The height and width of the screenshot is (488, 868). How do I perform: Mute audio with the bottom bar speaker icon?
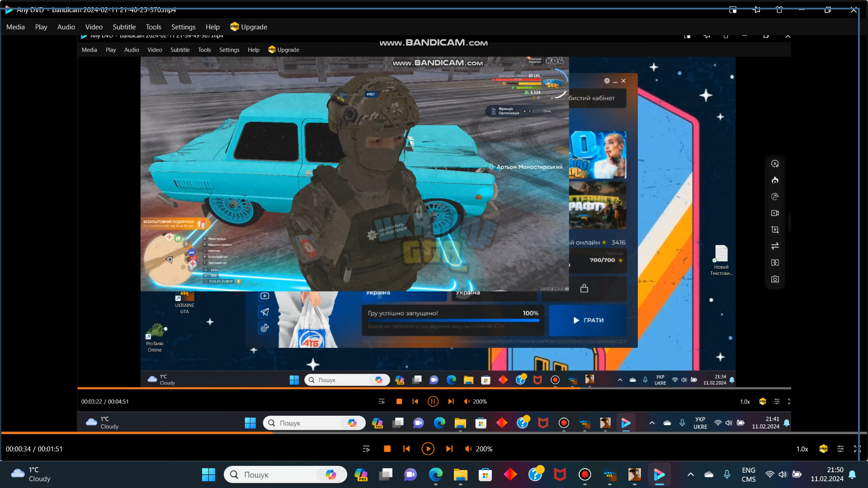[x=468, y=449]
